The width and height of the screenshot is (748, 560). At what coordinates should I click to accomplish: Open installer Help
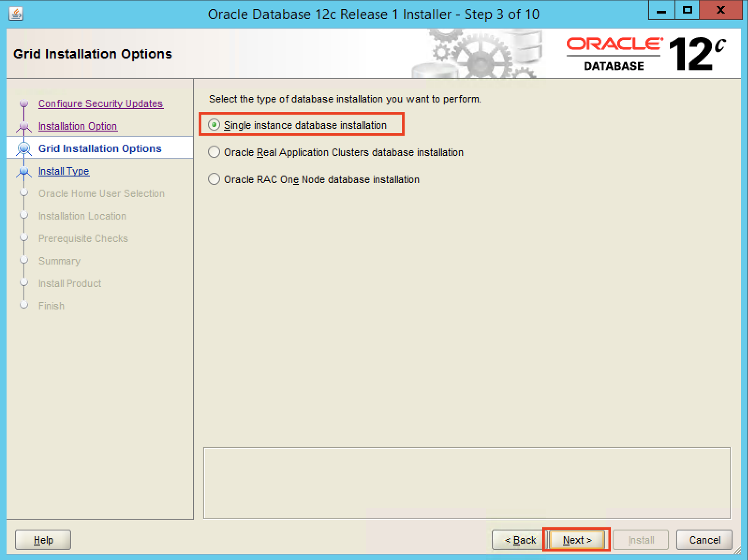[x=43, y=540]
